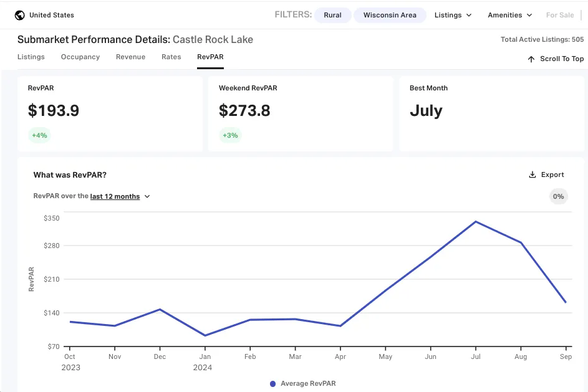Click the For Sale filter option
Viewport: 588px width, 392px height.
pyautogui.click(x=560, y=16)
